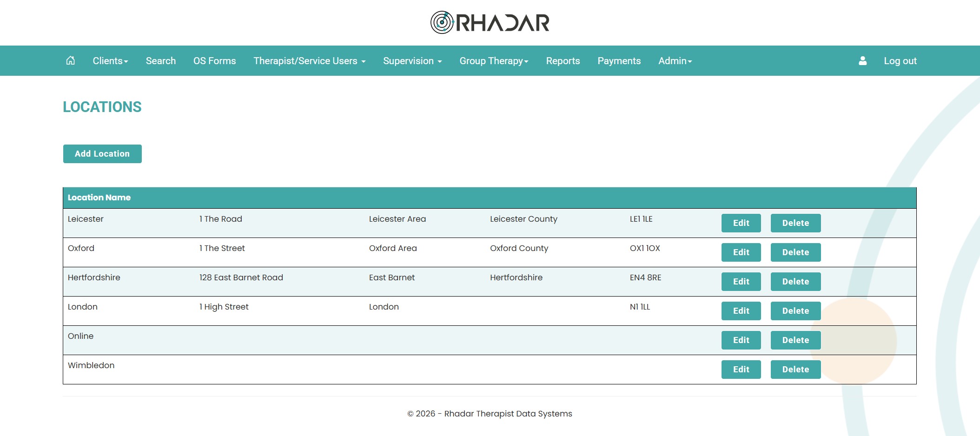
Task: Delete the Wimbledon location
Action: [795, 370]
